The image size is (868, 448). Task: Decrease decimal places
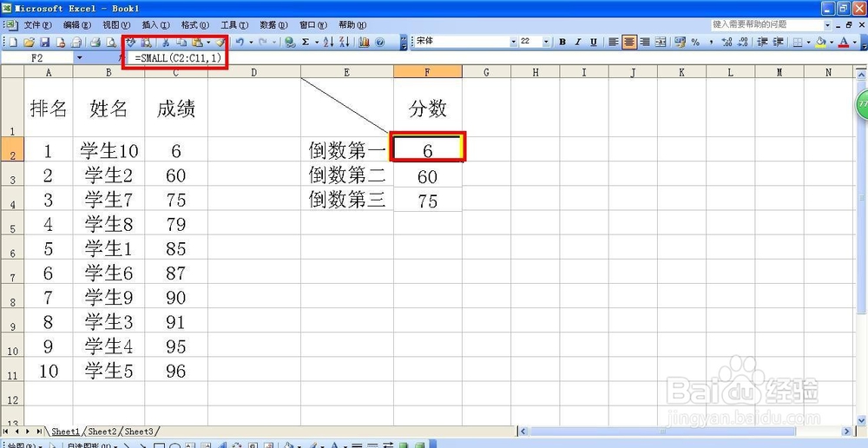point(742,42)
